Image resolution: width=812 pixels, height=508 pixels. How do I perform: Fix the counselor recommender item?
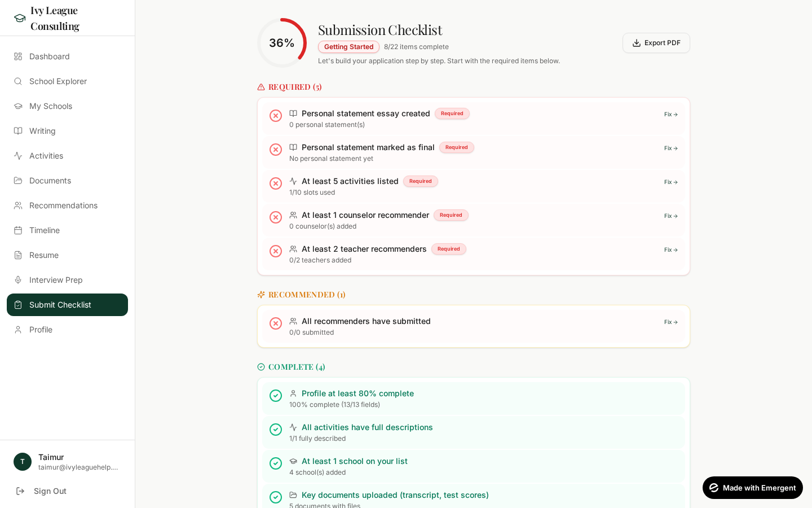tap(671, 216)
